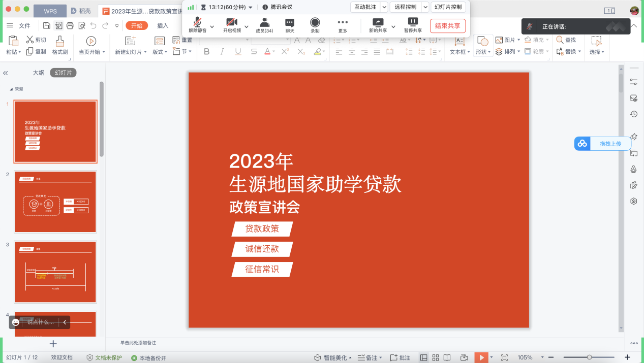The image size is (644, 363).
Task: Collapse the slide panel with double chevron
Action: click(6, 73)
